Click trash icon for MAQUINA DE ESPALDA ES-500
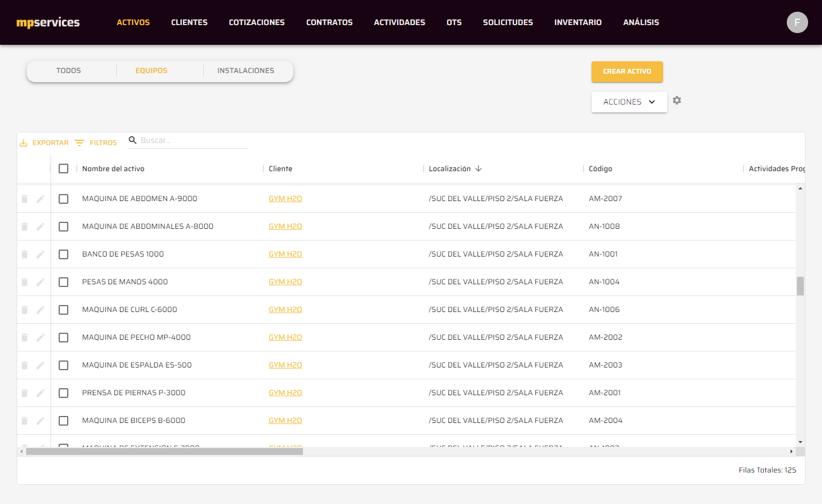 pyautogui.click(x=25, y=365)
